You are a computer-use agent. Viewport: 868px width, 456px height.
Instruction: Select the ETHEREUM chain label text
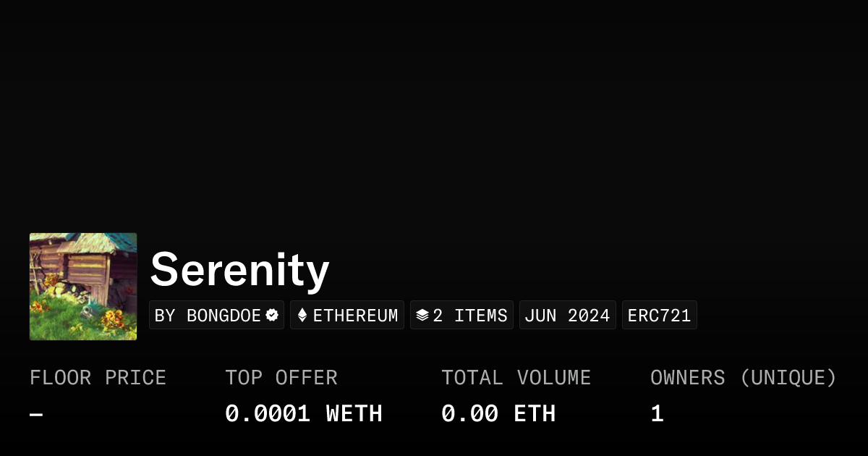tap(355, 316)
